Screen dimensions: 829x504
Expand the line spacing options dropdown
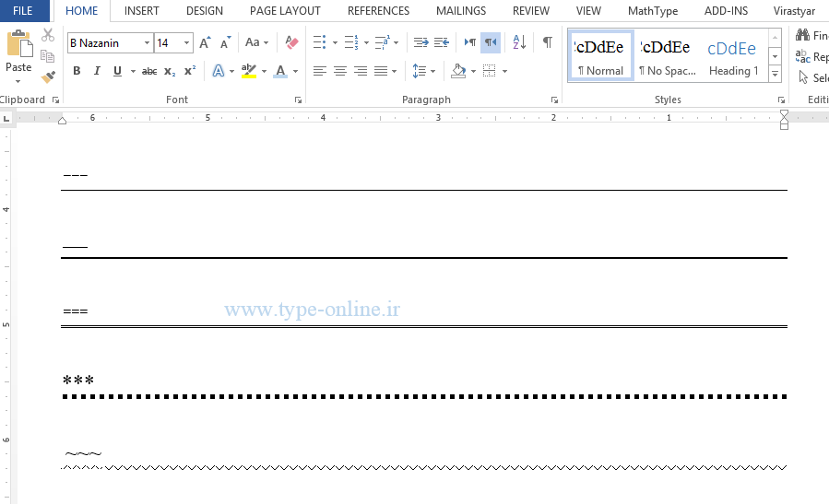coord(432,71)
